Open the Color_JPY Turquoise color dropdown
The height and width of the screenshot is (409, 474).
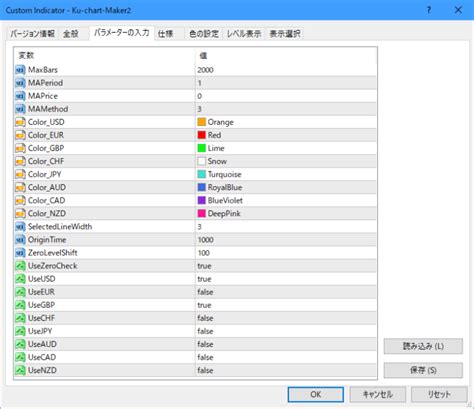pyautogui.click(x=286, y=174)
